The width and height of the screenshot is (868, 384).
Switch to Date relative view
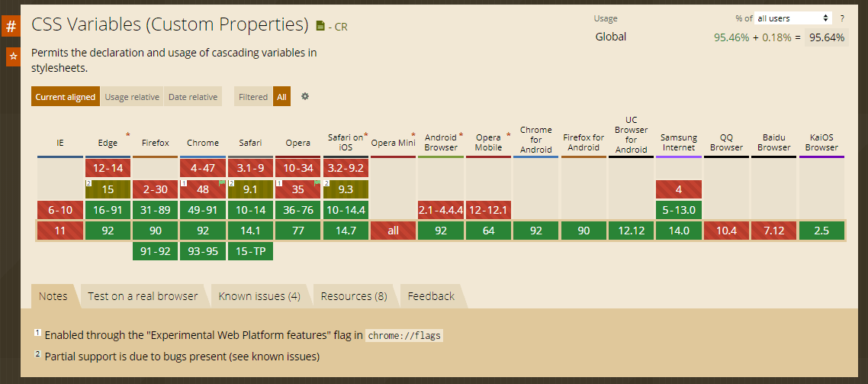[x=193, y=97]
